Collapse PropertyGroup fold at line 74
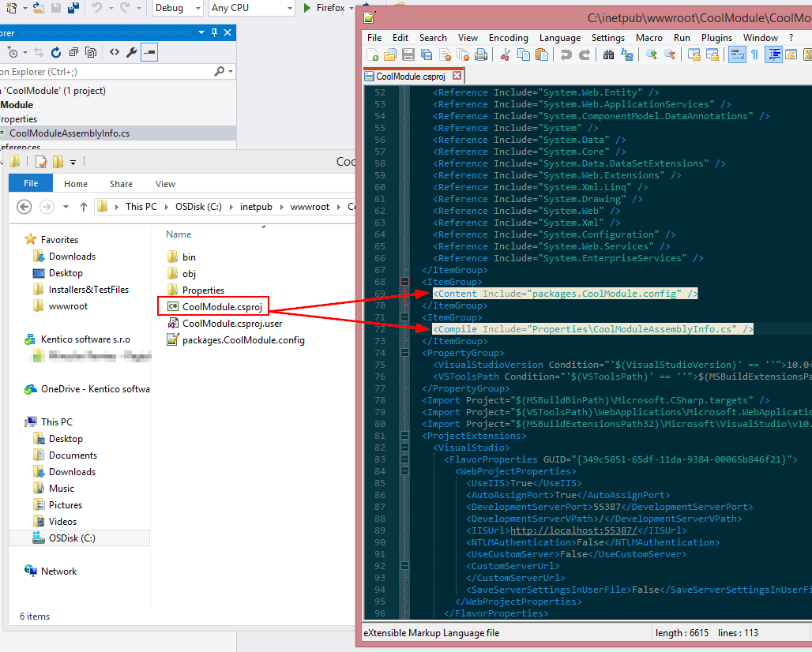 point(404,352)
